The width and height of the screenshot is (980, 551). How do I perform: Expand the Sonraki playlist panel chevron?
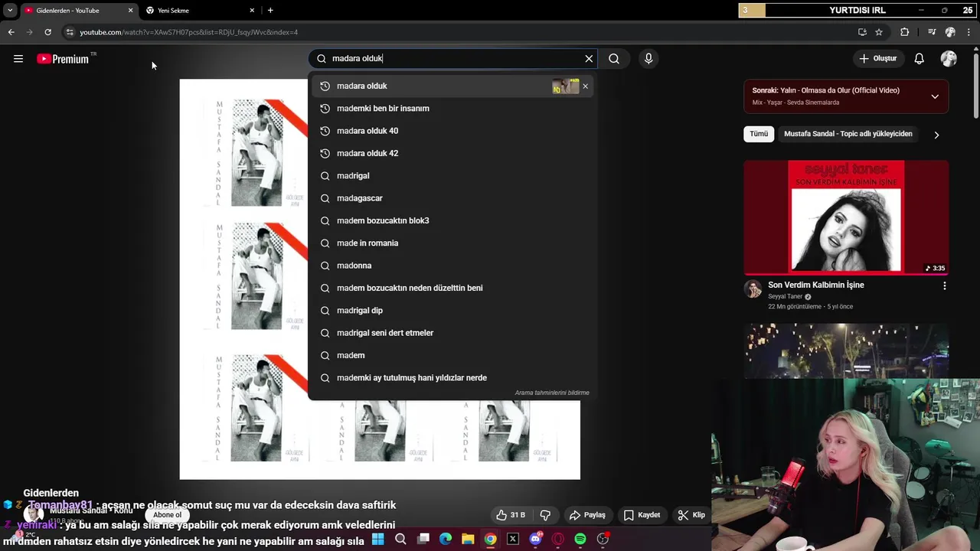click(935, 96)
